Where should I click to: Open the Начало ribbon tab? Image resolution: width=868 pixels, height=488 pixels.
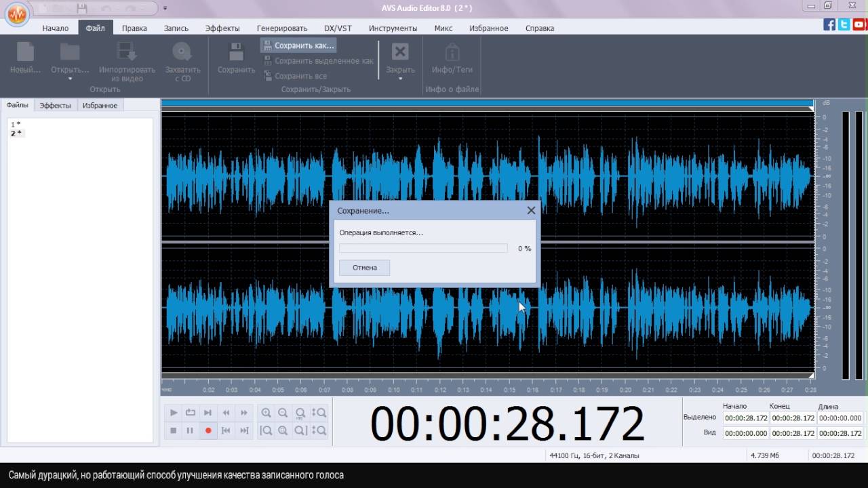point(56,28)
